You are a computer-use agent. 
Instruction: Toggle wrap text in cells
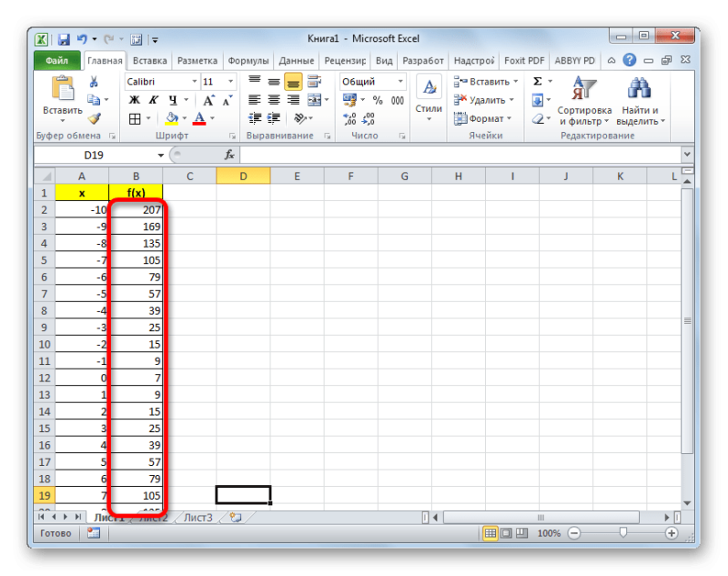pos(315,81)
